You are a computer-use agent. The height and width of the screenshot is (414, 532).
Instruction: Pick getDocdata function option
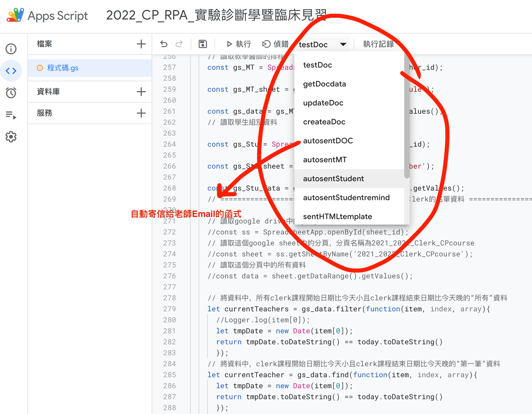pos(324,84)
